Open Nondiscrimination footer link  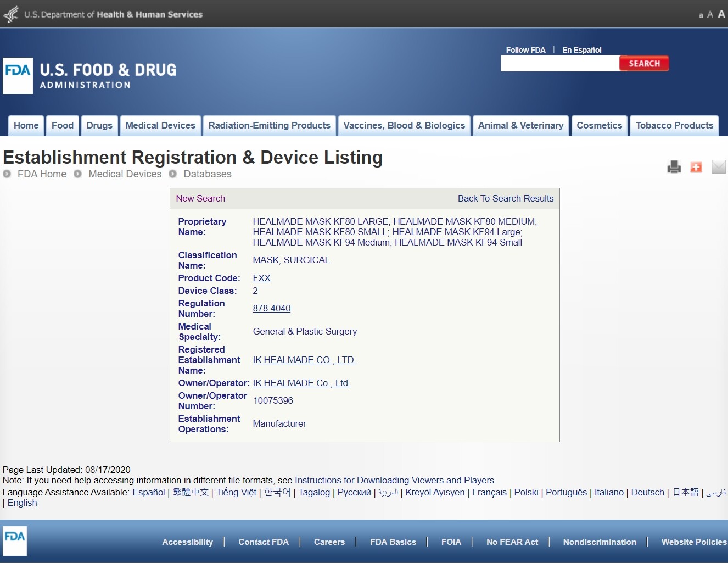coord(600,542)
